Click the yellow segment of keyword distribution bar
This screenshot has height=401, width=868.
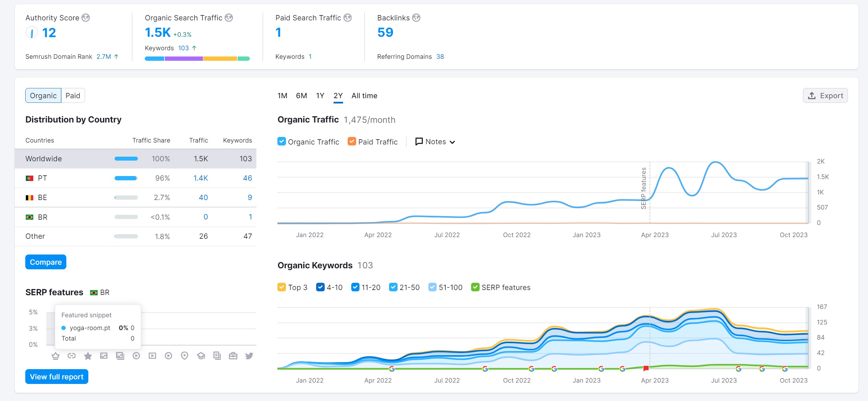tap(220, 59)
